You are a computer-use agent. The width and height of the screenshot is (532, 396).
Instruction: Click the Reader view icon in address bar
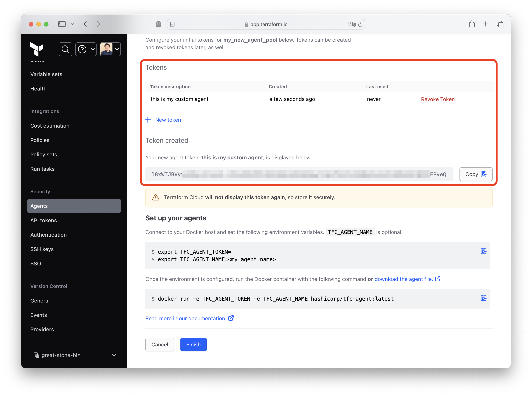coord(172,24)
